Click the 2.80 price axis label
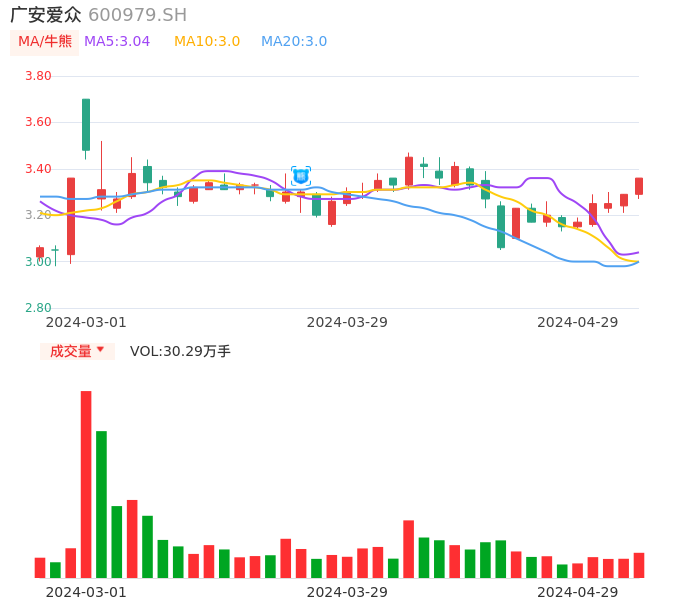Image resolution: width=686 pixels, height=606 pixels. point(38,308)
